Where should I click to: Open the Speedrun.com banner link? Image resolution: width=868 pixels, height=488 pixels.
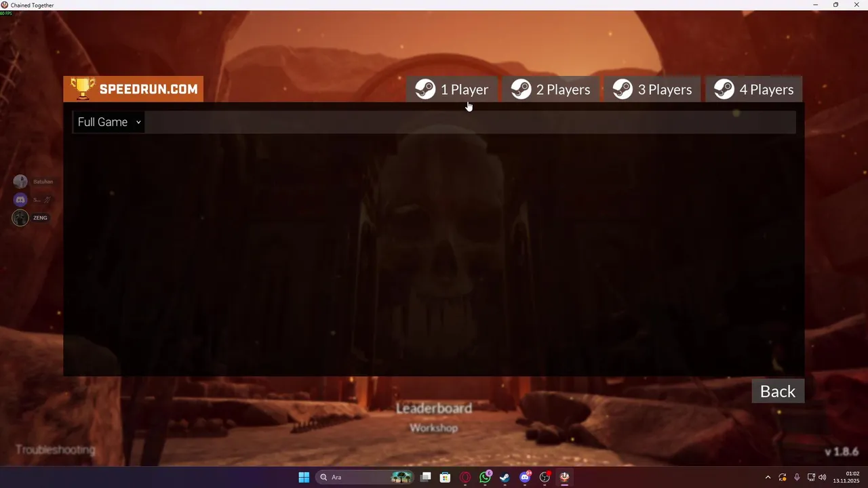tap(134, 89)
